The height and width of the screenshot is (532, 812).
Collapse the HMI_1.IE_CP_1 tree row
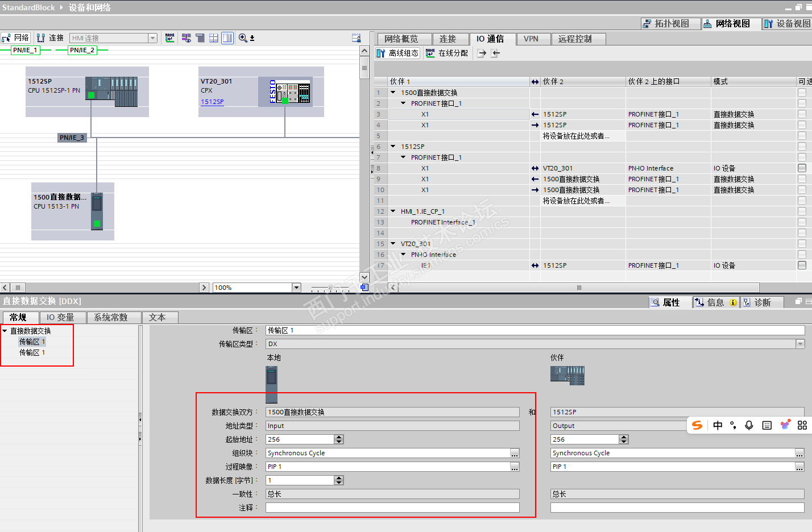(393, 211)
